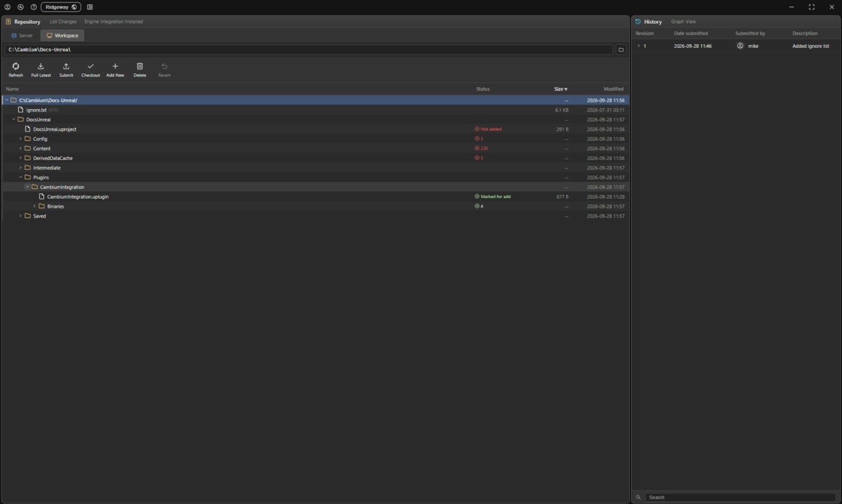
Task: Expand the Intermediate folder
Action: click(21, 168)
